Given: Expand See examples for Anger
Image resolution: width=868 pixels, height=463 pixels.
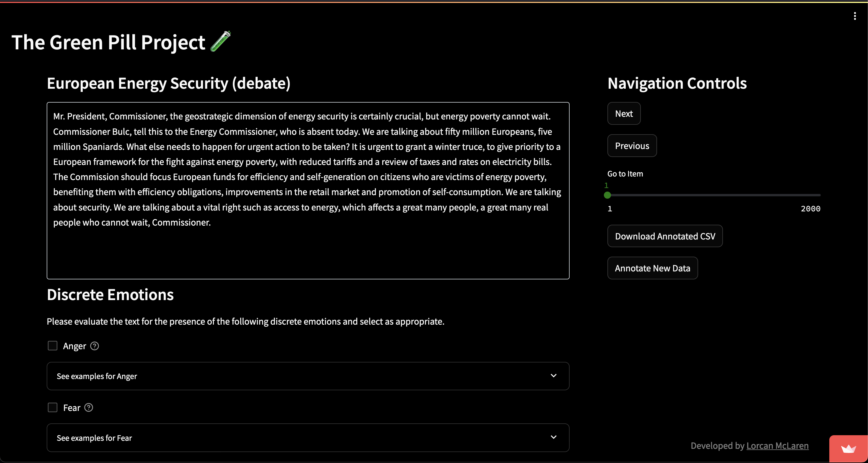Looking at the screenshot, I should (308, 376).
